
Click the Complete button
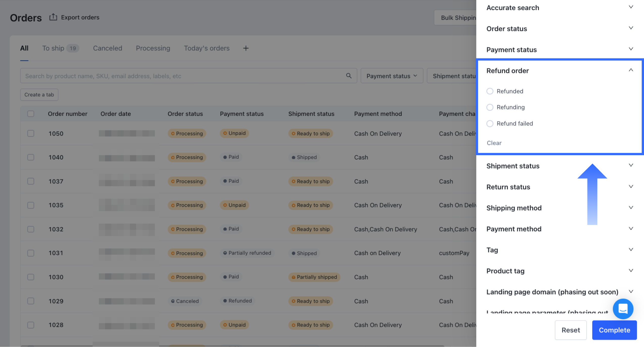pyautogui.click(x=614, y=330)
